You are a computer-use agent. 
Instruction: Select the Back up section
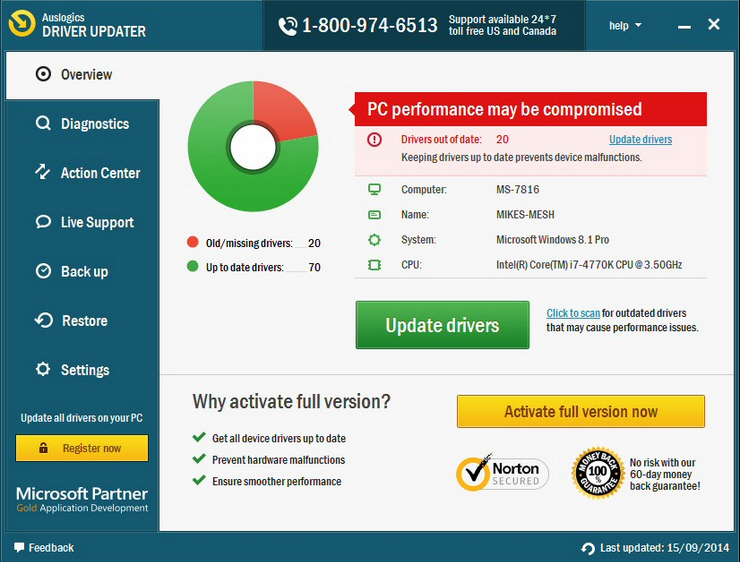83,271
